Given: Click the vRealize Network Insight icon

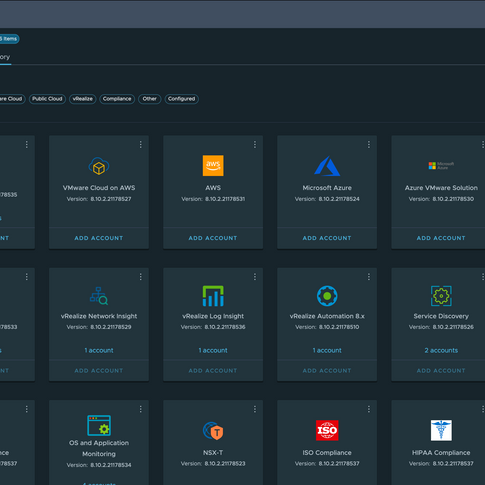Looking at the screenshot, I should coord(99,296).
